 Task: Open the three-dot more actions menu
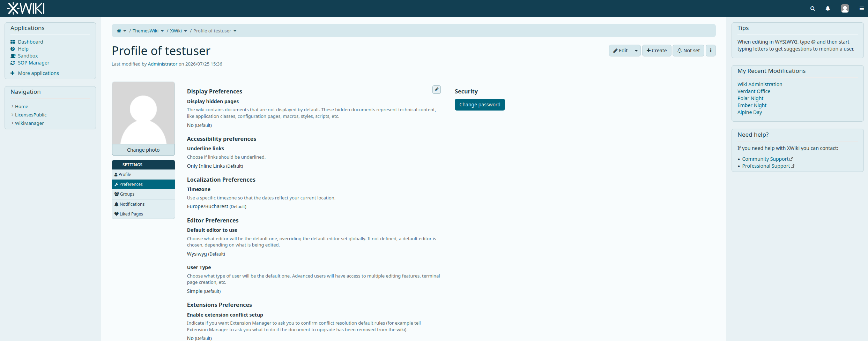[711, 51]
